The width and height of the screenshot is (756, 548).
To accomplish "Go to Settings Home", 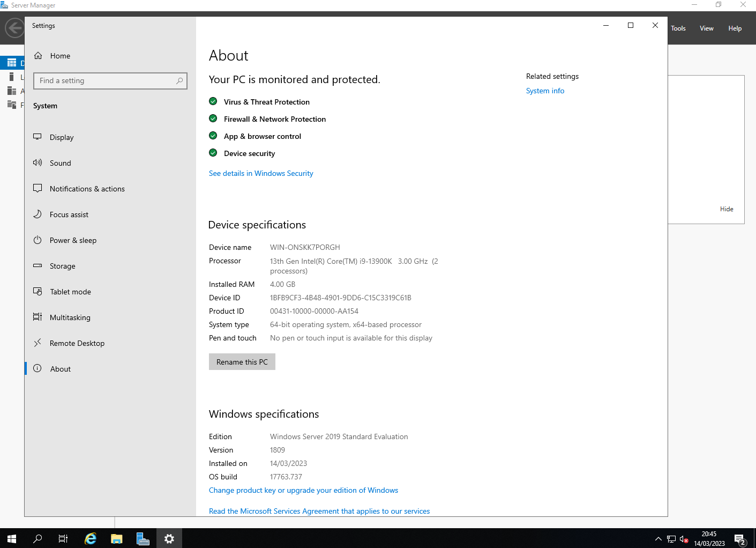I will click(x=59, y=56).
